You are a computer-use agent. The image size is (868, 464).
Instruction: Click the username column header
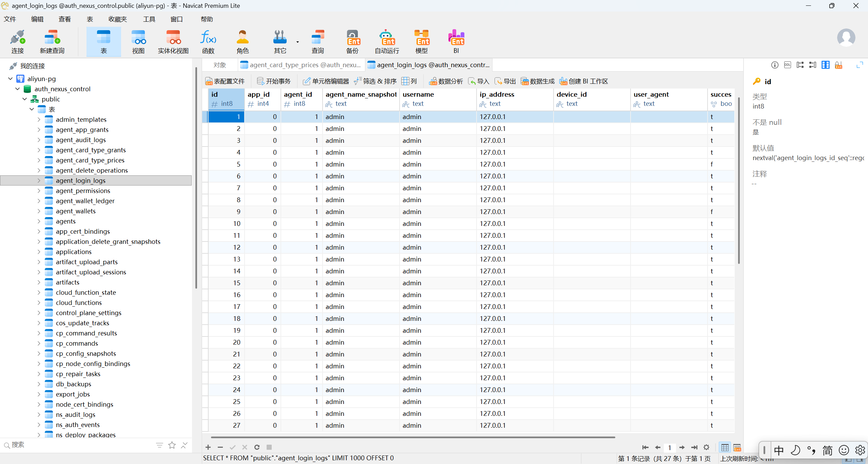438,99
